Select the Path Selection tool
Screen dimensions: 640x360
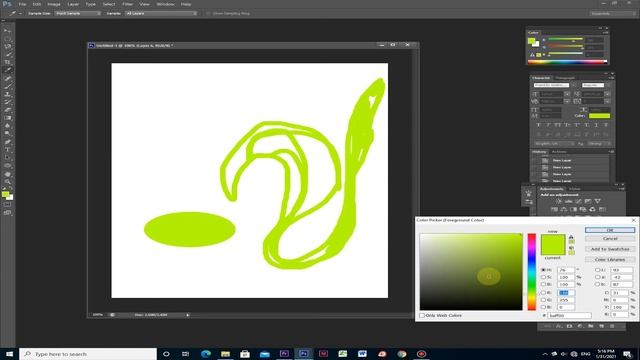click(x=7, y=158)
